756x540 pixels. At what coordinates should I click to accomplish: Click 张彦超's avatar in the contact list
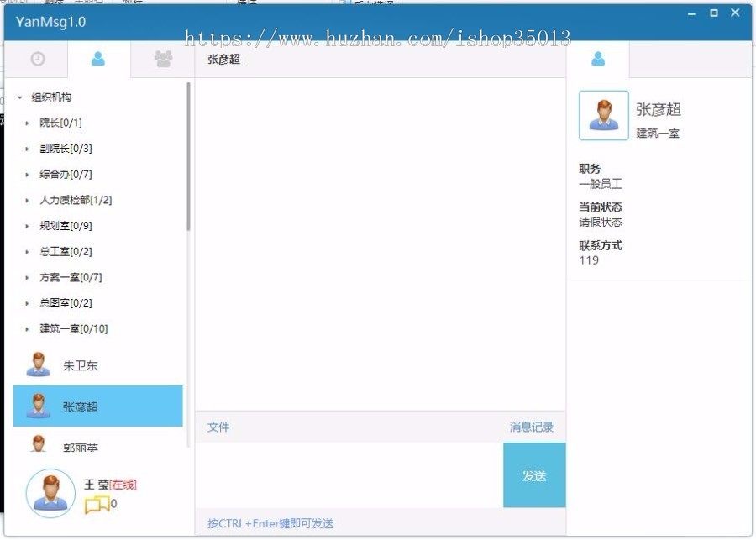click(x=38, y=406)
